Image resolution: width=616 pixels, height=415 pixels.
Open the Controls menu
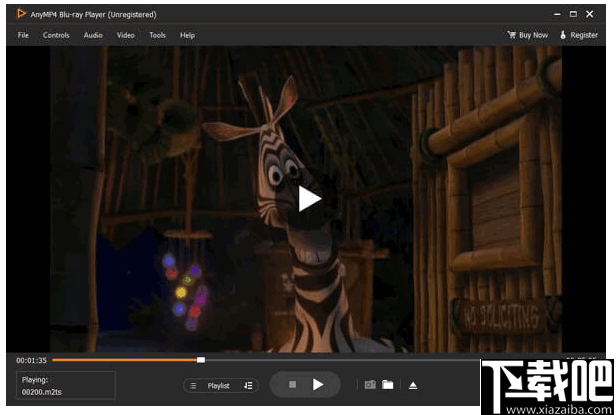pyautogui.click(x=56, y=35)
